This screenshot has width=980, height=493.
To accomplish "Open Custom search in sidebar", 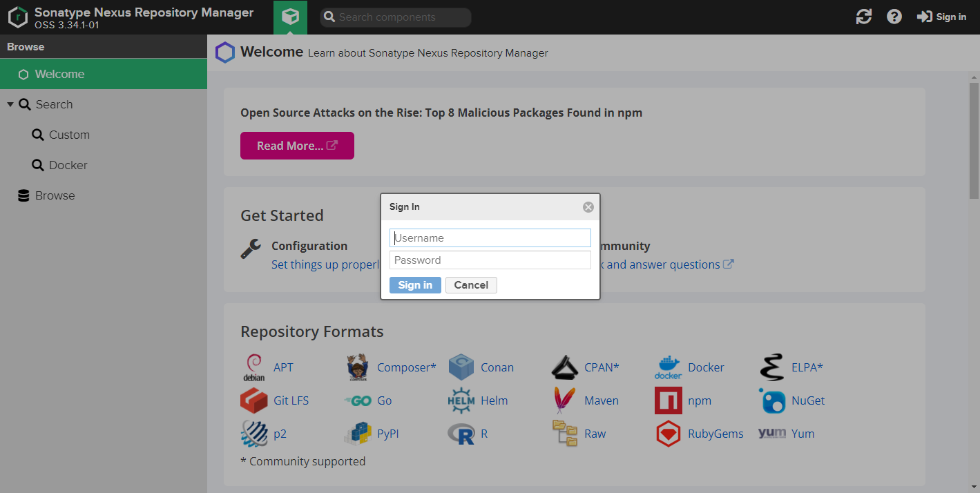I will tap(69, 135).
